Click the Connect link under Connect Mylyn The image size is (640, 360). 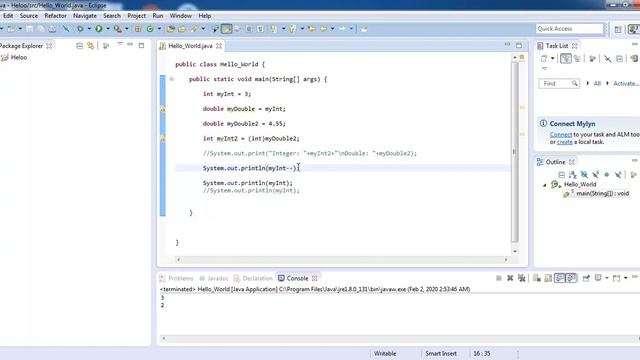(560, 134)
